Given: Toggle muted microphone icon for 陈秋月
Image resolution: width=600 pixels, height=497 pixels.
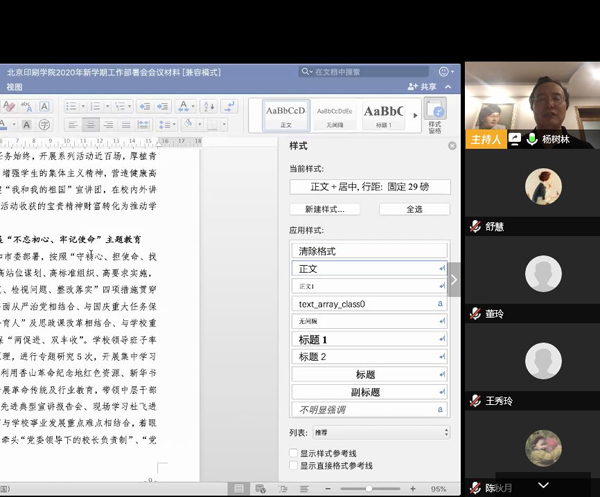Looking at the screenshot, I should coord(475,488).
